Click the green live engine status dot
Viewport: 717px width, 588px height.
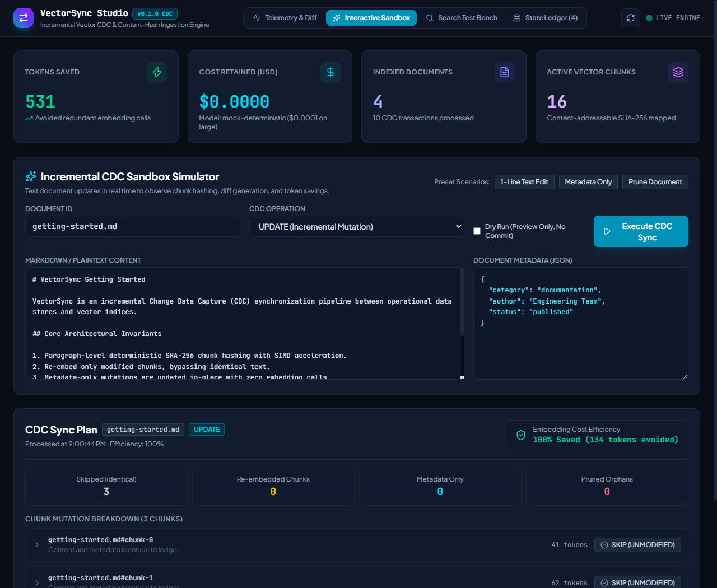tap(649, 18)
